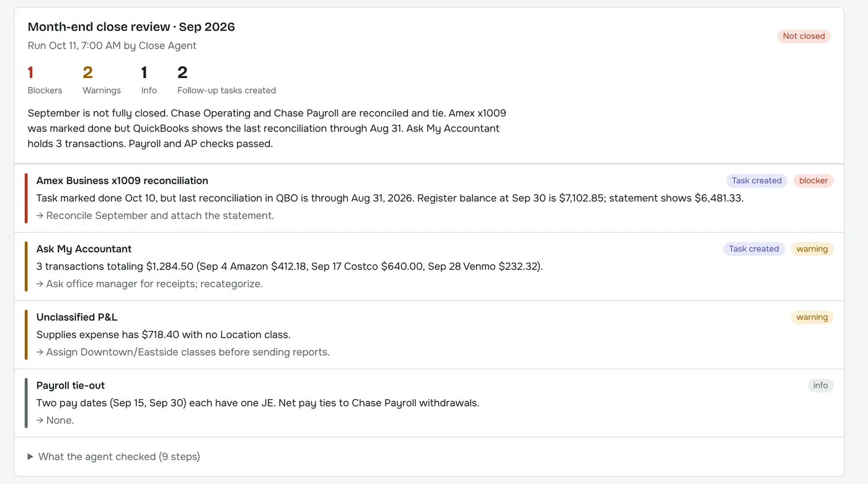Select 'Payroll tie-out' finding heading
Screen dimensions: 868x484
[x=71, y=385]
